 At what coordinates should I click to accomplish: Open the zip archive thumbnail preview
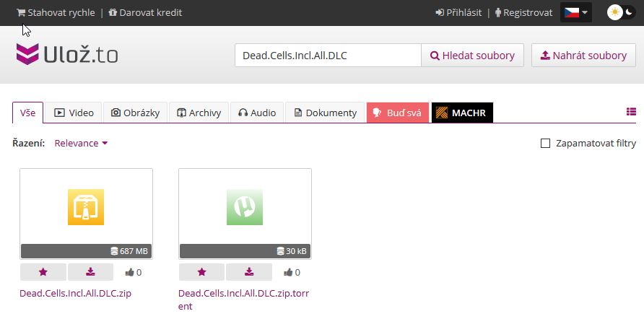[x=86, y=207]
